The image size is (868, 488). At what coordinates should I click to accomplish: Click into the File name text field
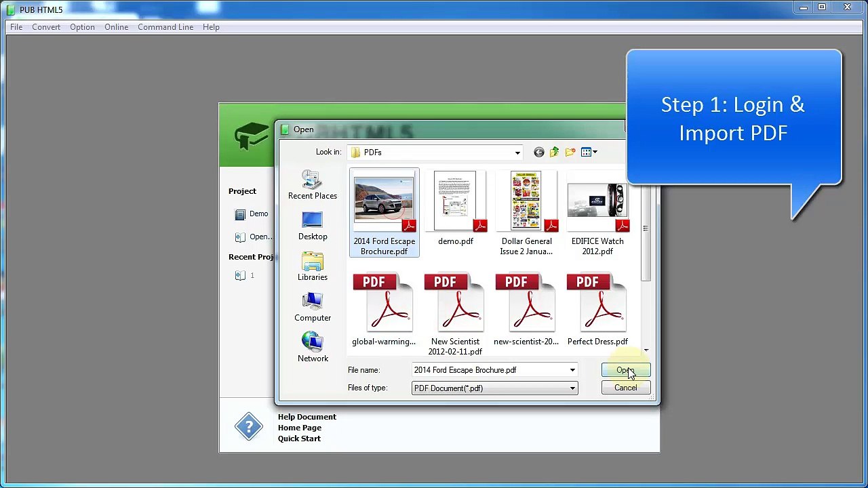coord(489,370)
